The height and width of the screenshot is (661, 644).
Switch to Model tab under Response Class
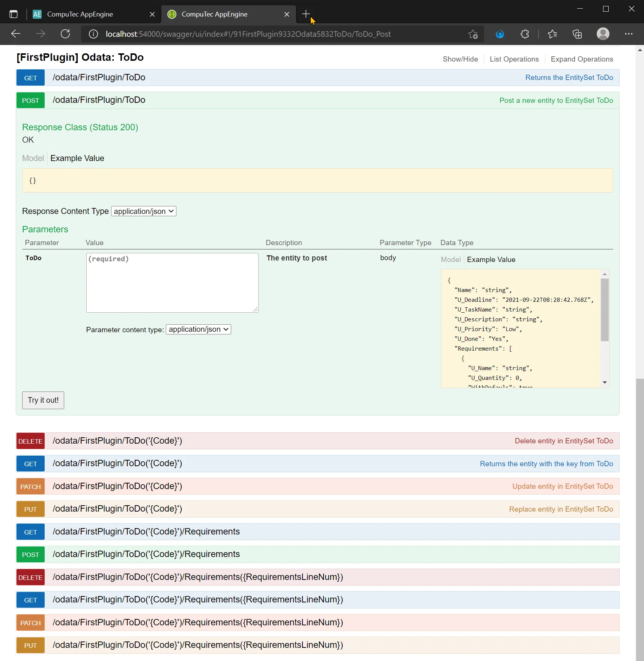tap(33, 158)
